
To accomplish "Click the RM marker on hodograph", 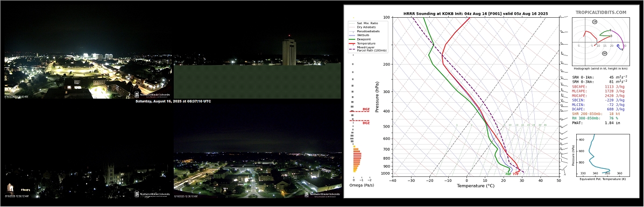I will tap(604, 53).
